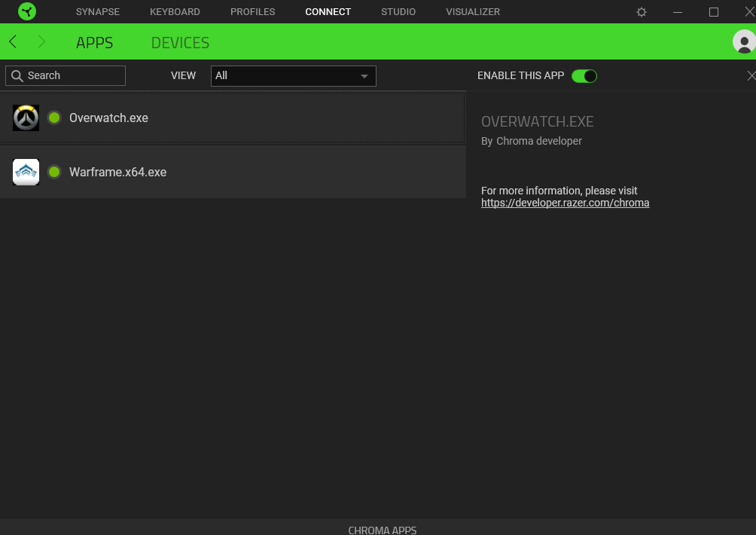Click the Warframe app icon
Viewport: 756px width, 535px height.
pos(26,172)
